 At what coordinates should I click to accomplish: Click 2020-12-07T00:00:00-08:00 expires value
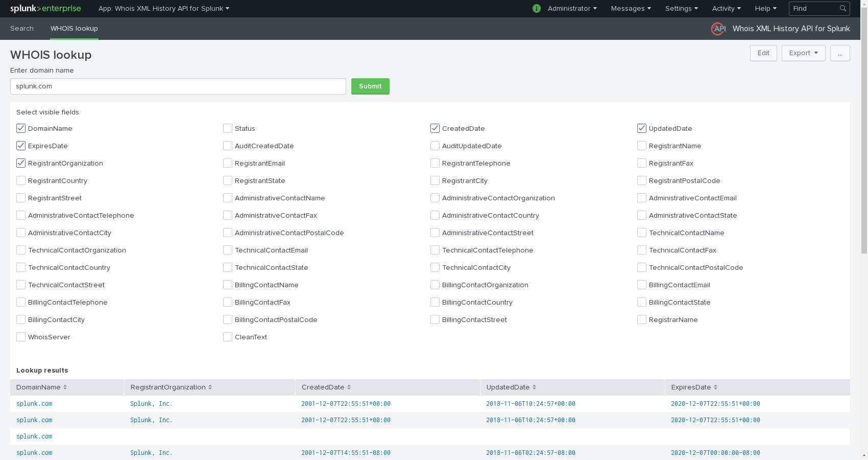coord(715,453)
